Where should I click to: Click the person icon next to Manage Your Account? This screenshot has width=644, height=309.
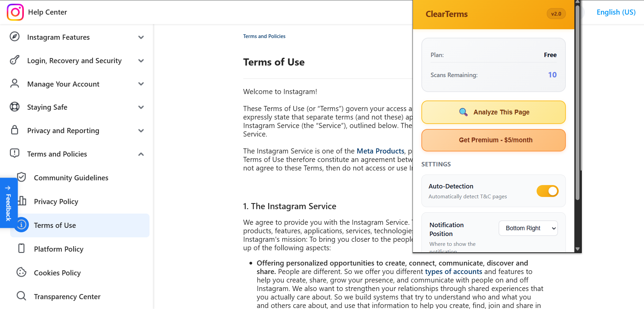14,84
